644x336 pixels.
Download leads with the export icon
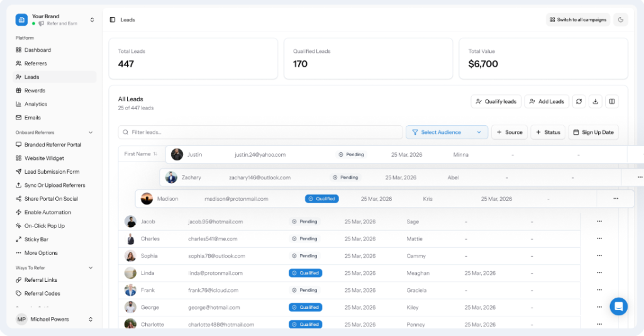point(596,101)
